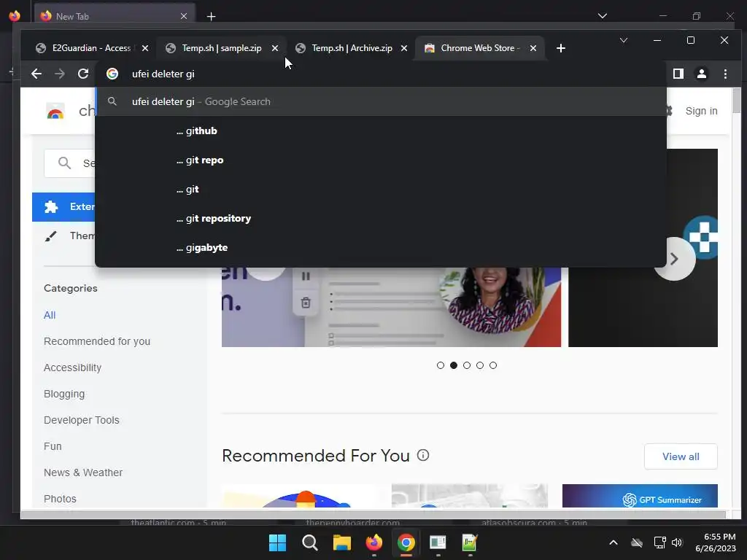Screen dimensions: 747x560
Task: Go back using the Chrome back arrow
Action: pyautogui.click(x=36, y=74)
